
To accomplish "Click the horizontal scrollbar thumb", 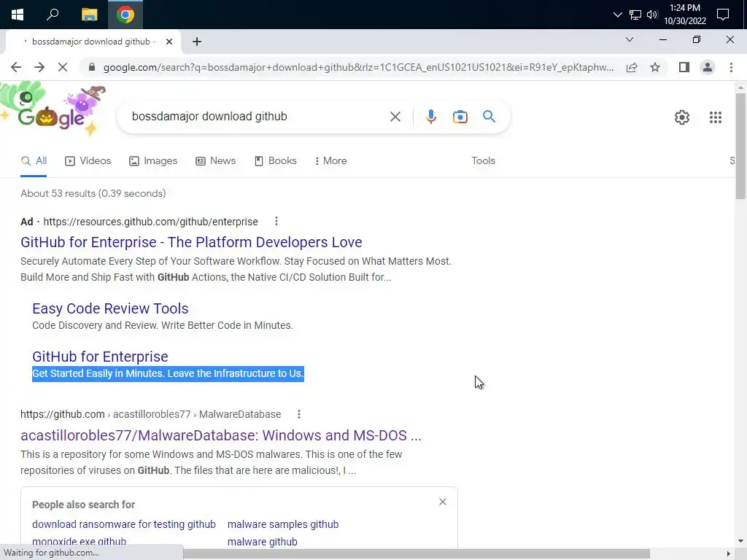I will point(417,554).
